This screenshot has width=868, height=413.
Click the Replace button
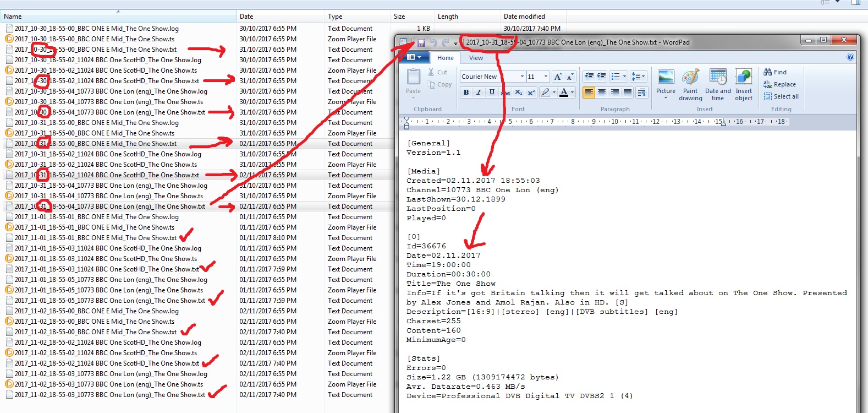point(780,84)
